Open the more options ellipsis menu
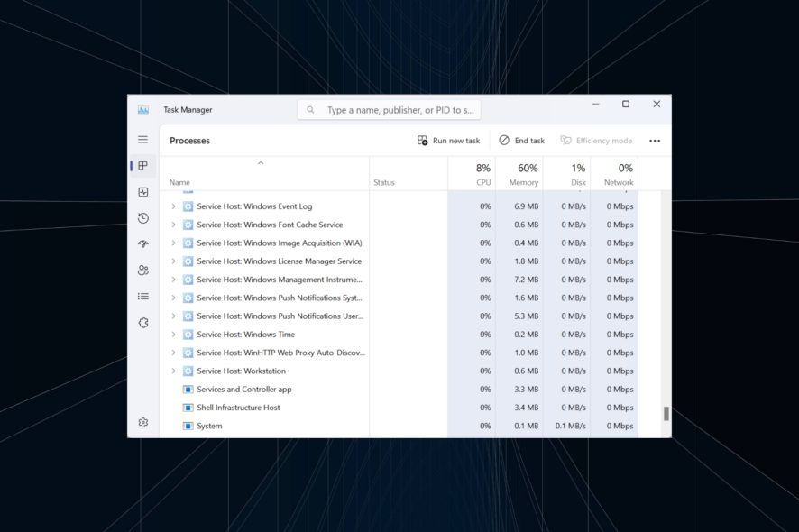The width and height of the screenshot is (799, 532). (x=655, y=141)
